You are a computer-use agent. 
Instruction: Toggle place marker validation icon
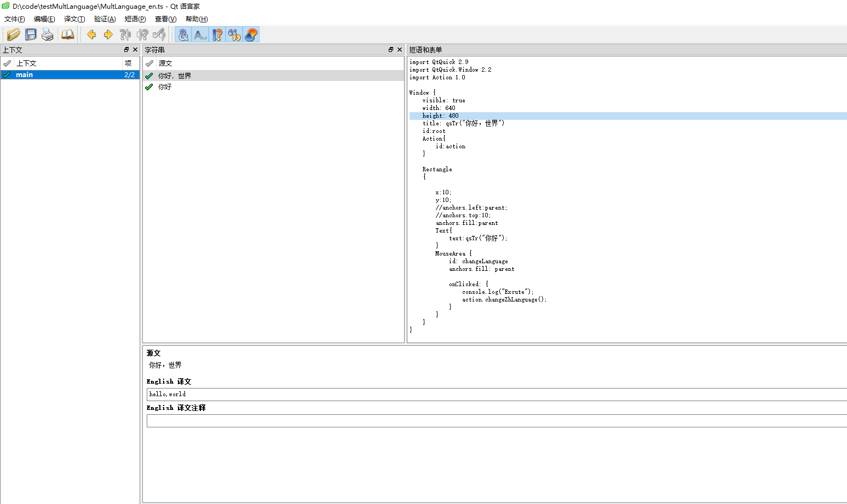(251, 34)
